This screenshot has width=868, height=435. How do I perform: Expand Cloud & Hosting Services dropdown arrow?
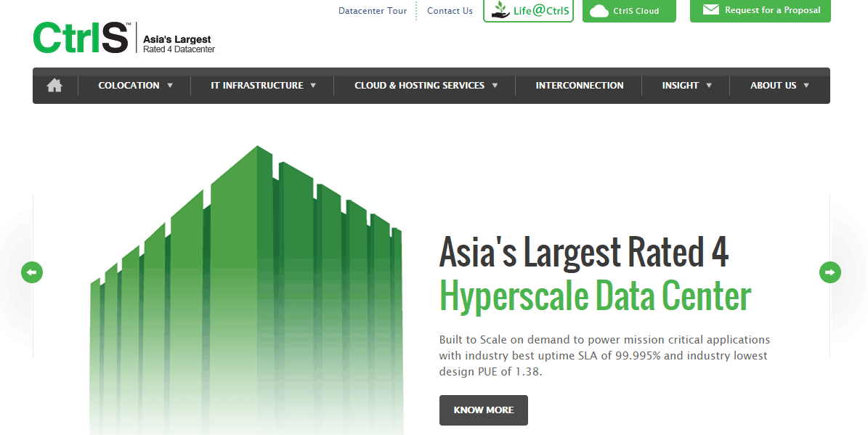495,85
